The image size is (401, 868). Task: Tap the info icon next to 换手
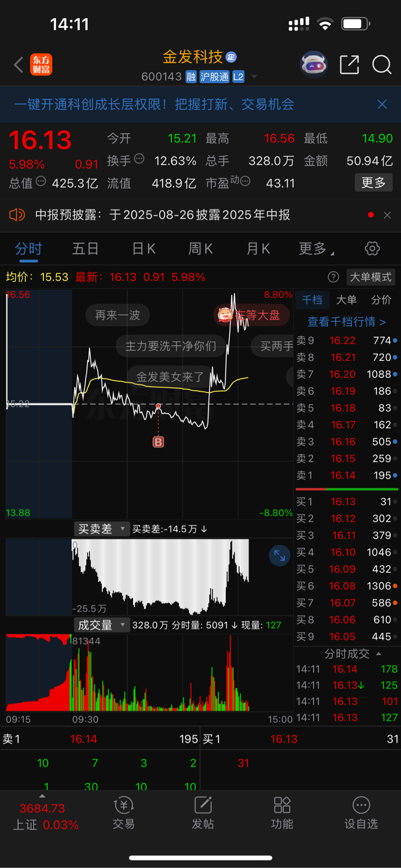[x=139, y=159]
